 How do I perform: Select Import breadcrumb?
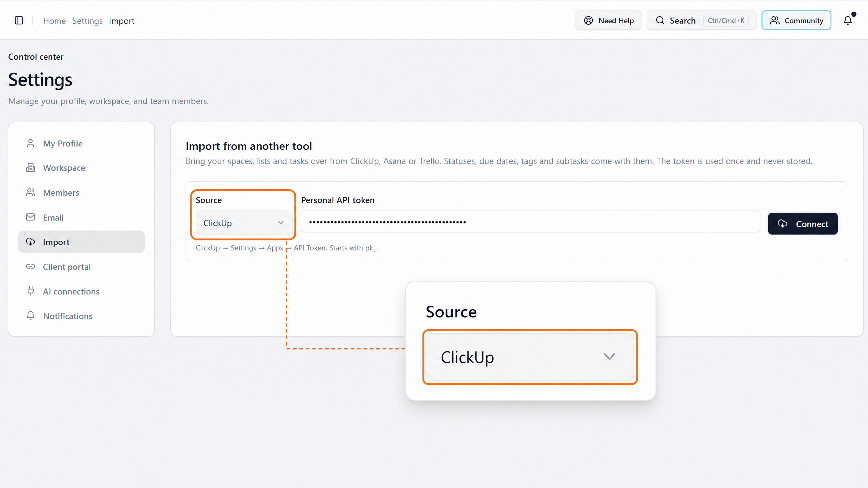tap(121, 21)
